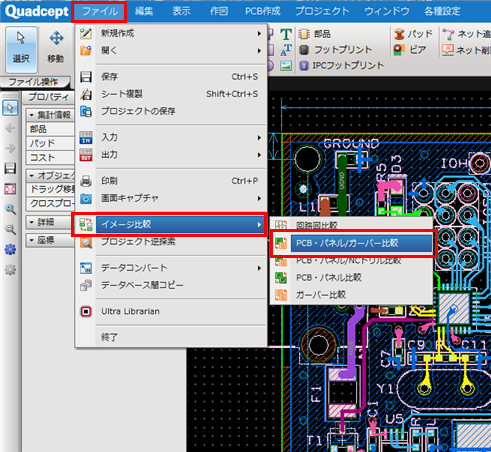Select the large green T text tool
Image resolution: width=491 pixels, height=452 pixels.
pyautogui.click(x=286, y=34)
